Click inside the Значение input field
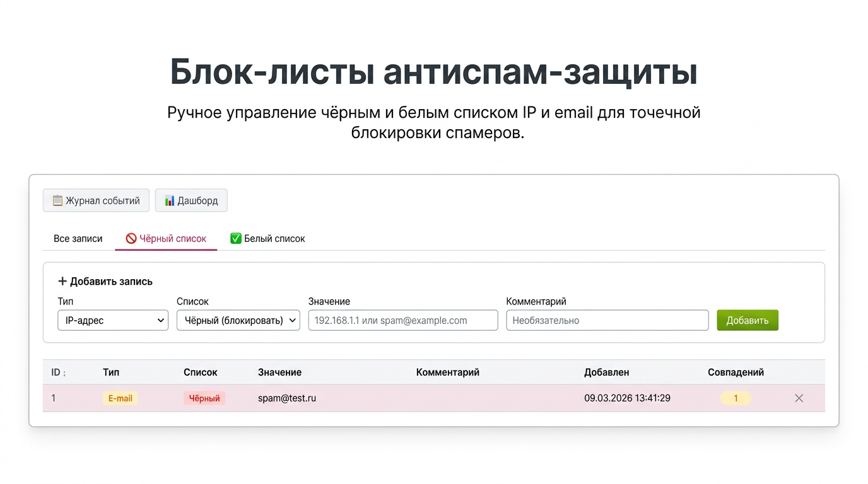This screenshot has width=868, height=484. pos(402,320)
